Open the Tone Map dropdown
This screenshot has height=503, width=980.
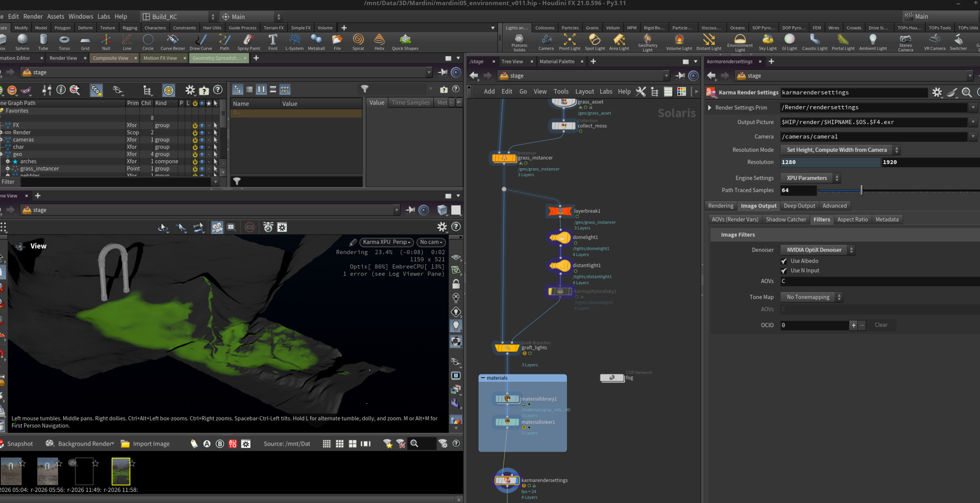tap(811, 297)
